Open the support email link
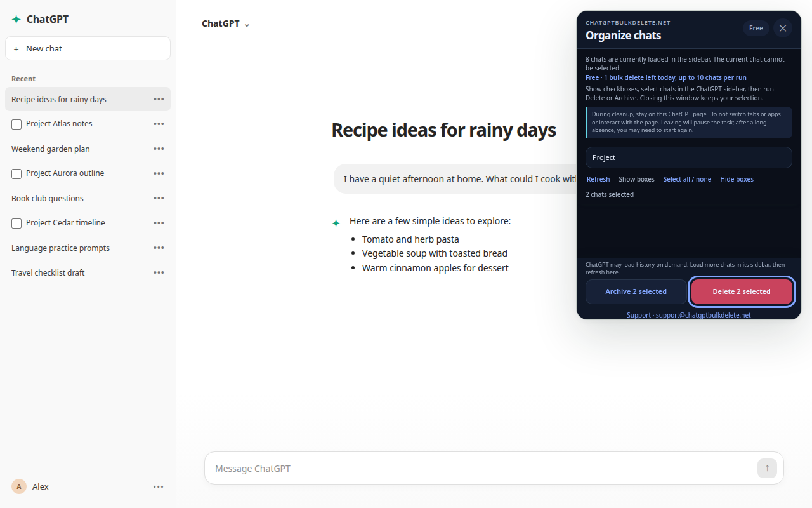This screenshot has width=812, height=508. pyautogui.click(x=689, y=315)
